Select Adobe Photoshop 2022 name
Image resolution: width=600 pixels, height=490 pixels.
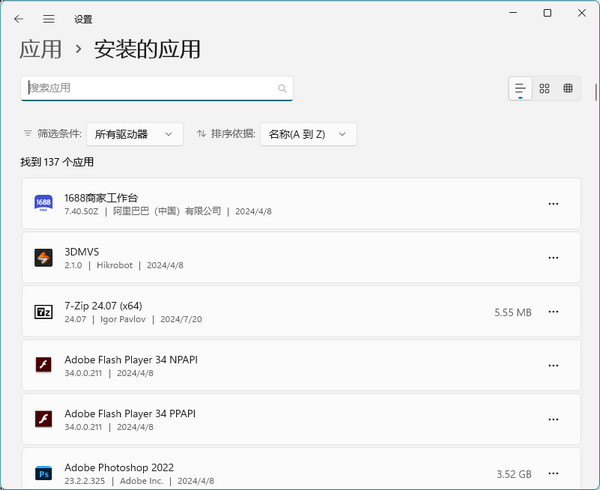coord(119,467)
